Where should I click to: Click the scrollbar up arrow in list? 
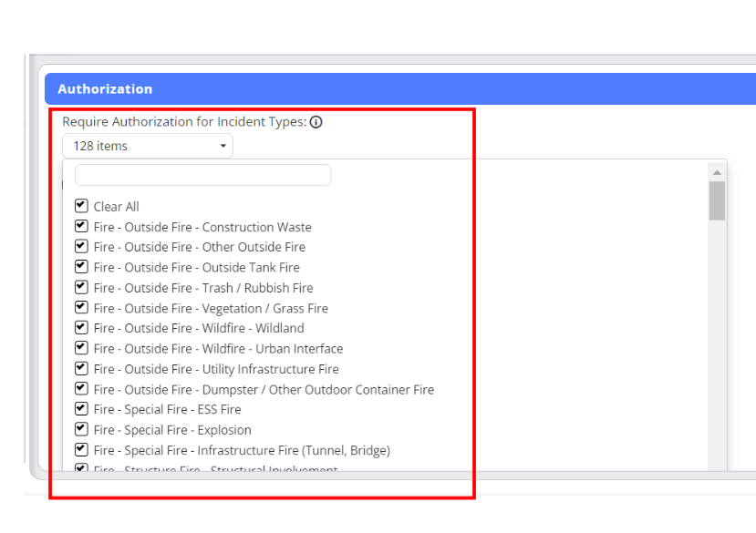point(717,172)
